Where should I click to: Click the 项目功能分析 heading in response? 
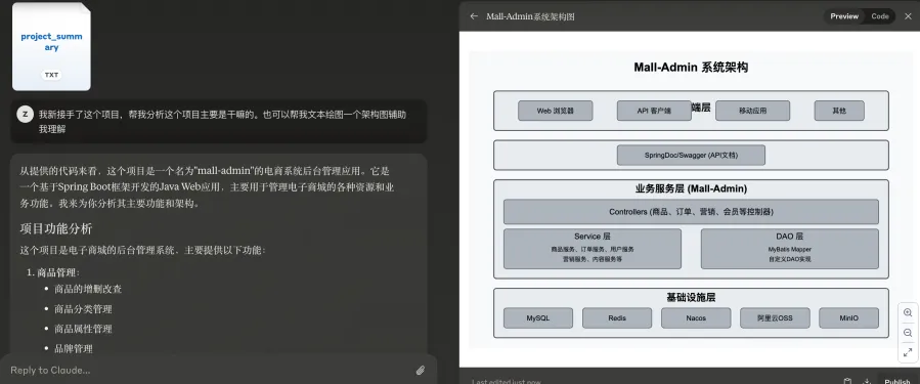(x=56, y=228)
